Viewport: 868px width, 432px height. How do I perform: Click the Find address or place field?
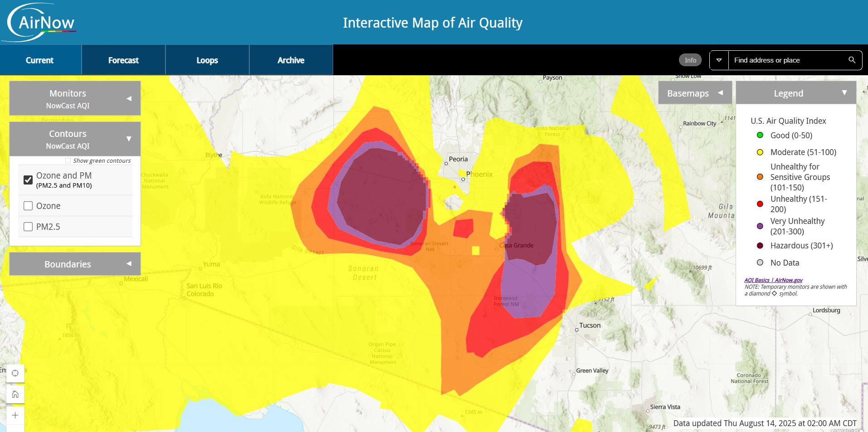click(x=786, y=60)
